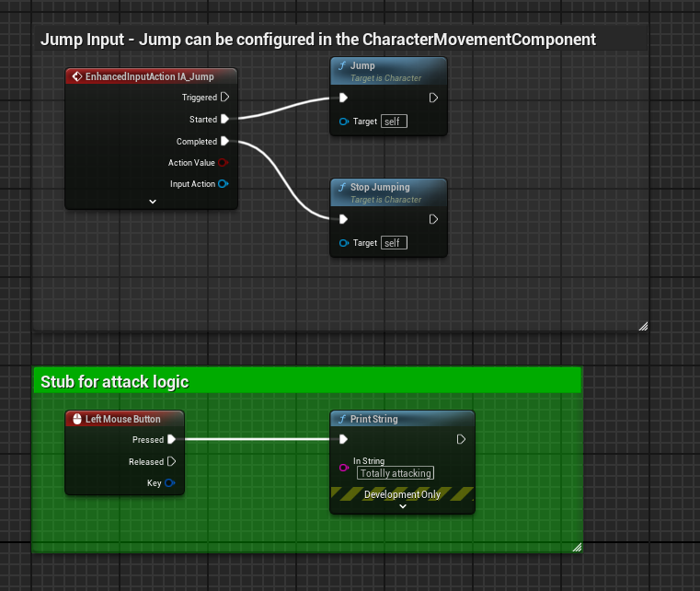Click the Completed execution pin on IA_Jump
This screenshot has width=700, height=591.
point(225,141)
